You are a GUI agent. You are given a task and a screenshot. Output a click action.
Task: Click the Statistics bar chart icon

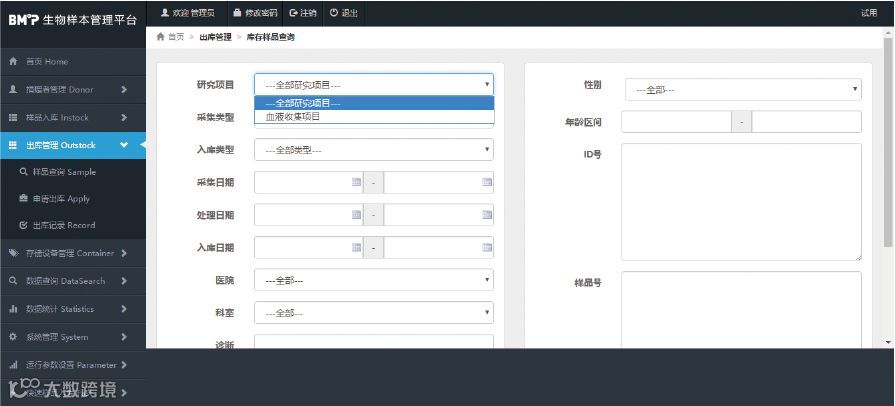click(x=13, y=309)
